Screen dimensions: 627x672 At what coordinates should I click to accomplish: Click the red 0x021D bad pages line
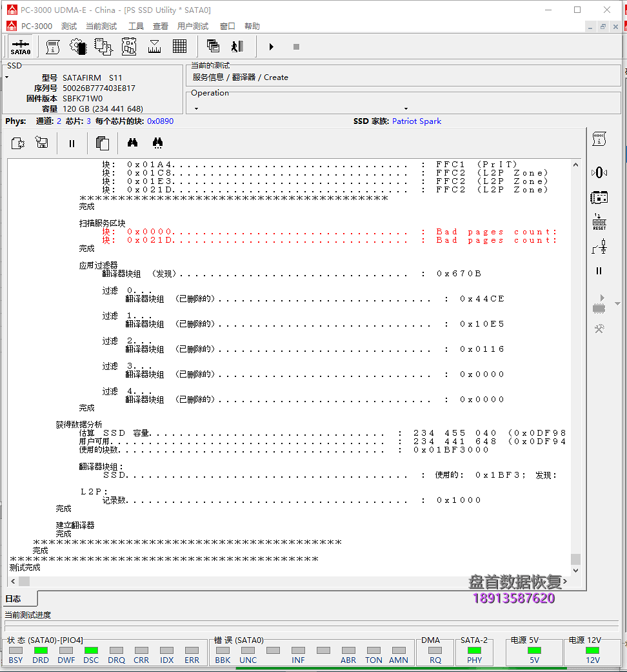coord(330,240)
